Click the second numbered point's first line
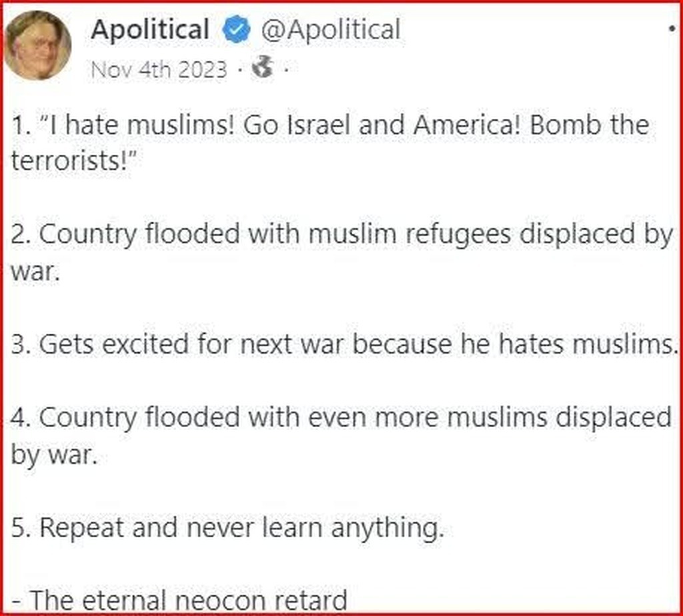Viewport: 683px width, 616px height. tap(341, 236)
